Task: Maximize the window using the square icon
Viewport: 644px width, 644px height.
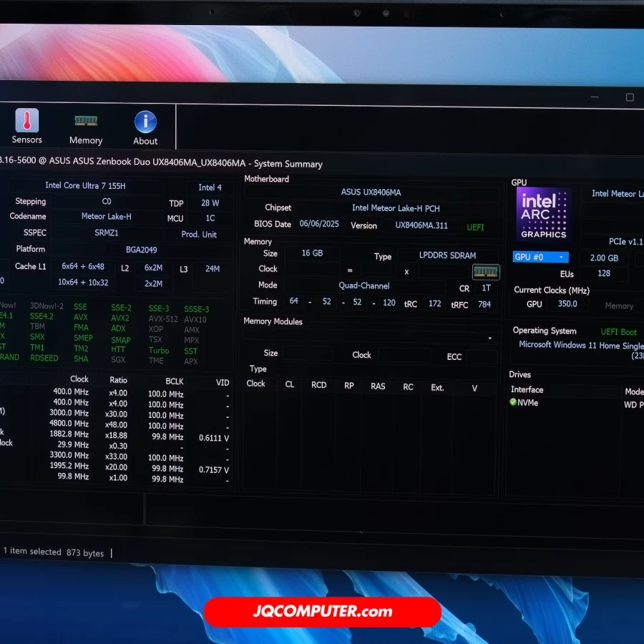Action: coord(630,97)
